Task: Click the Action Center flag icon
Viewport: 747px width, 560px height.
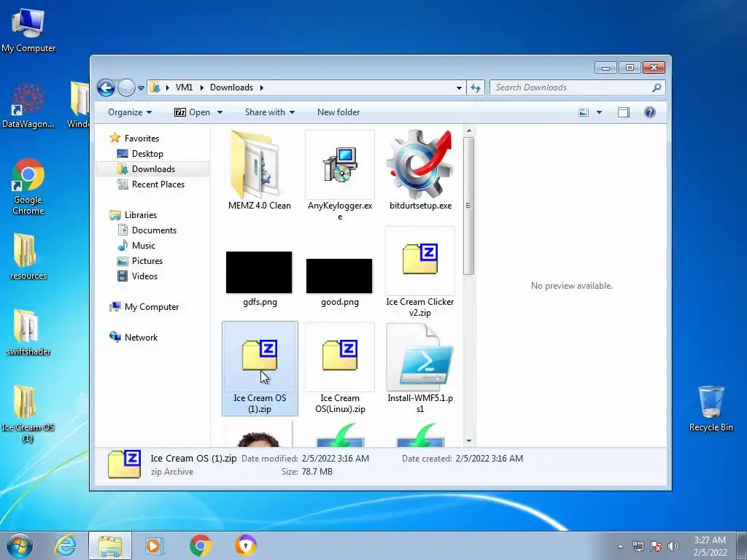Action: [x=656, y=546]
